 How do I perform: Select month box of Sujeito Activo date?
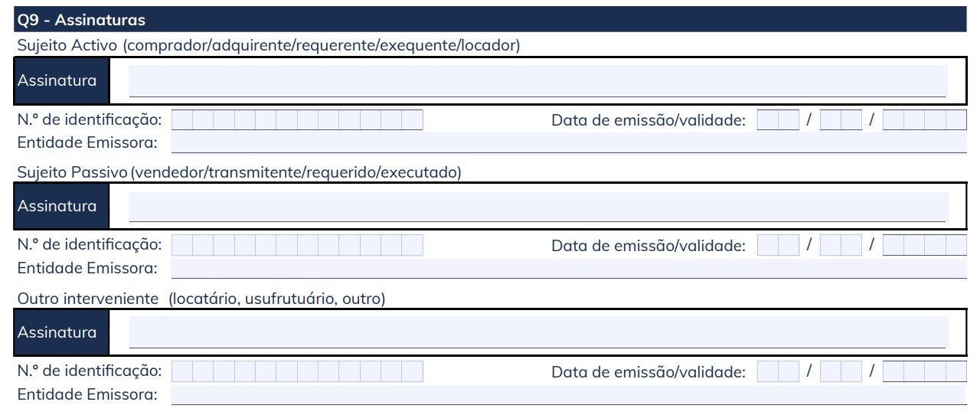pyautogui.click(x=841, y=119)
